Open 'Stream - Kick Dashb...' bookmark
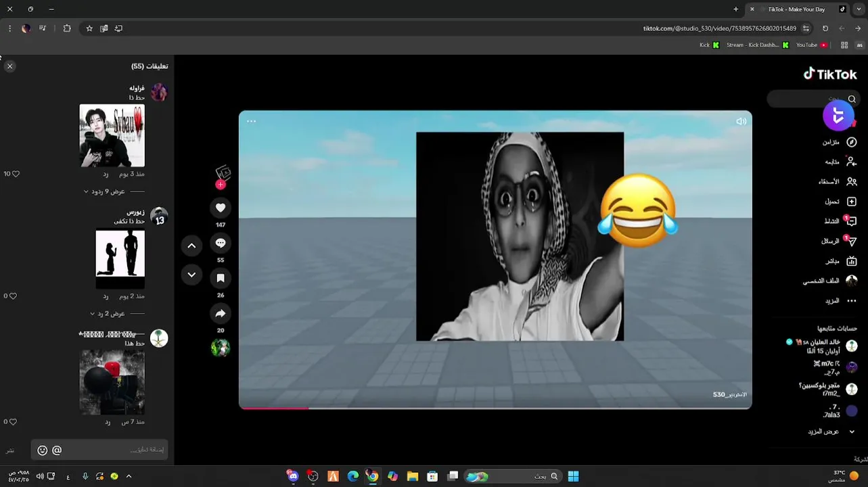This screenshot has width=868, height=487. coord(758,45)
